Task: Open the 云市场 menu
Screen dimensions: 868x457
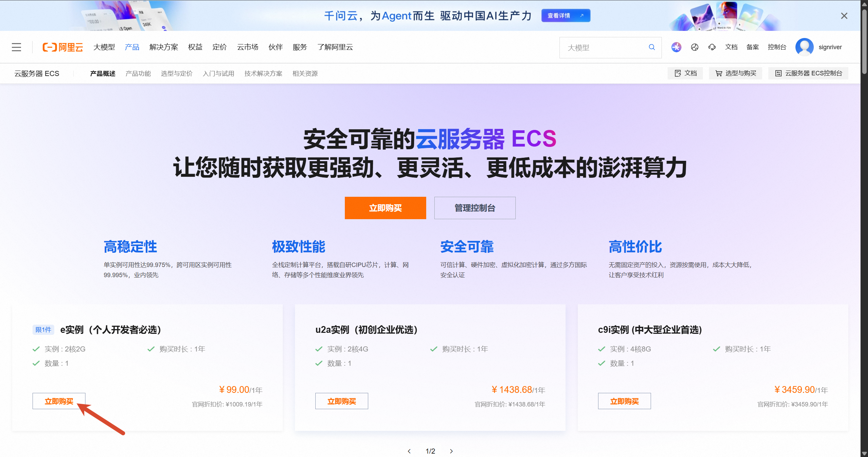Action: (248, 47)
